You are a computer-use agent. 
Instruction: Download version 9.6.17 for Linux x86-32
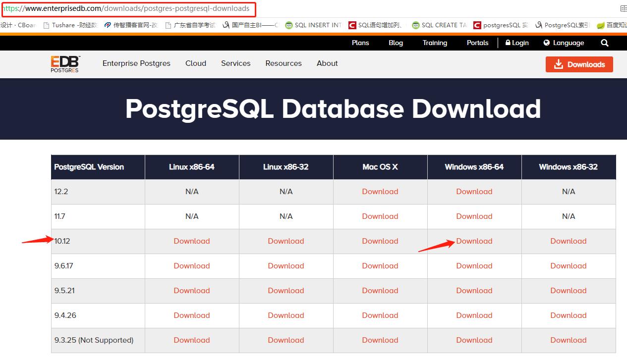[286, 266]
